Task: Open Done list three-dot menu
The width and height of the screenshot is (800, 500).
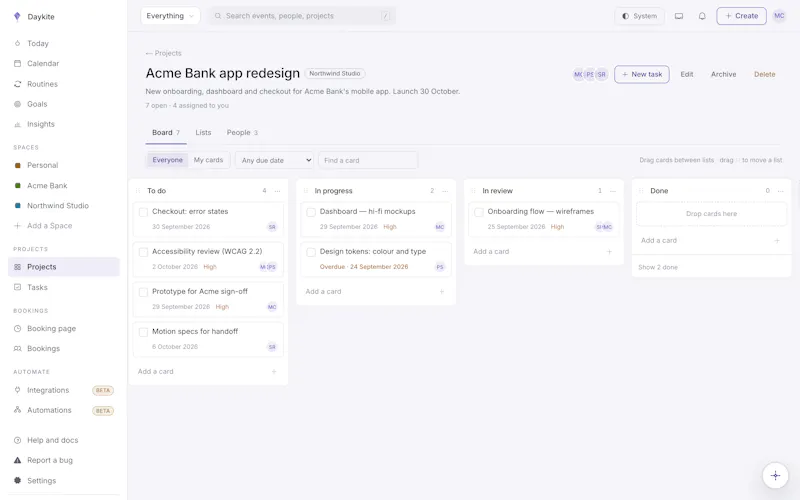Action: point(780,191)
